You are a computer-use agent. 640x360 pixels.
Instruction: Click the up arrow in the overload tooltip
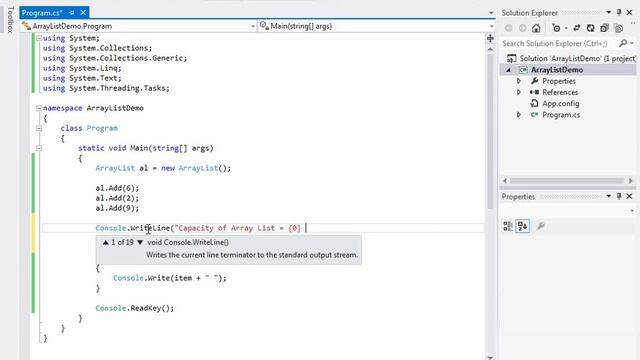106,242
